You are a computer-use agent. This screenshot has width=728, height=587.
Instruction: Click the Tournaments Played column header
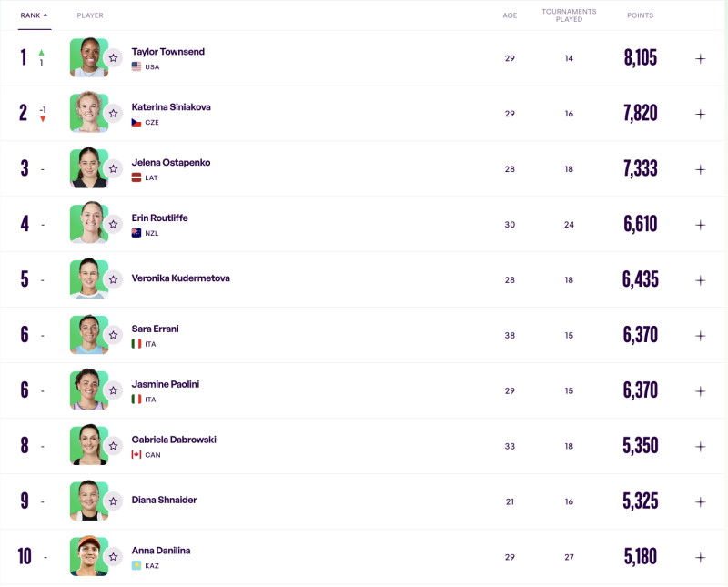point(569,15)
